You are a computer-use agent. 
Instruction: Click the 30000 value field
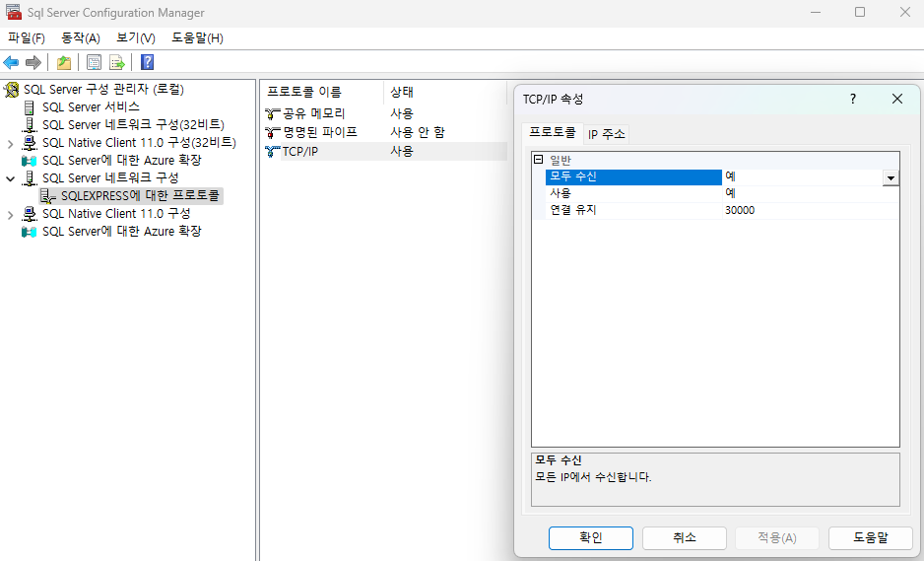811,211
